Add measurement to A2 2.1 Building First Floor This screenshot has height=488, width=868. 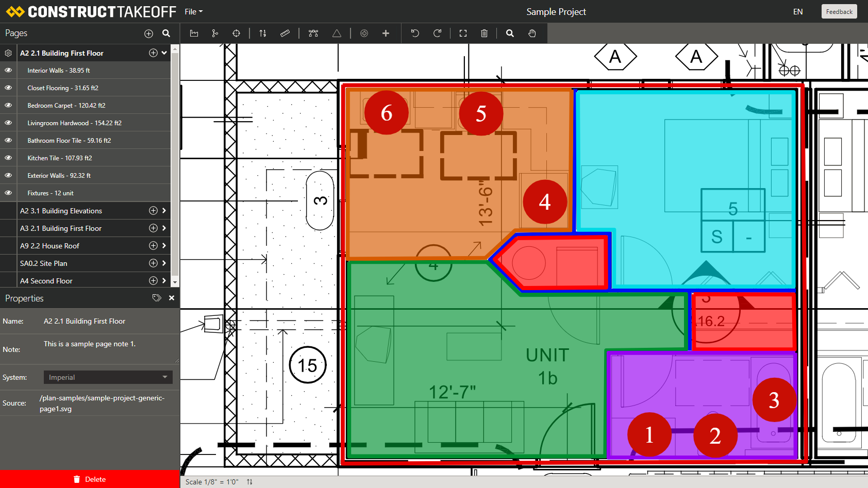coord(153,53)
